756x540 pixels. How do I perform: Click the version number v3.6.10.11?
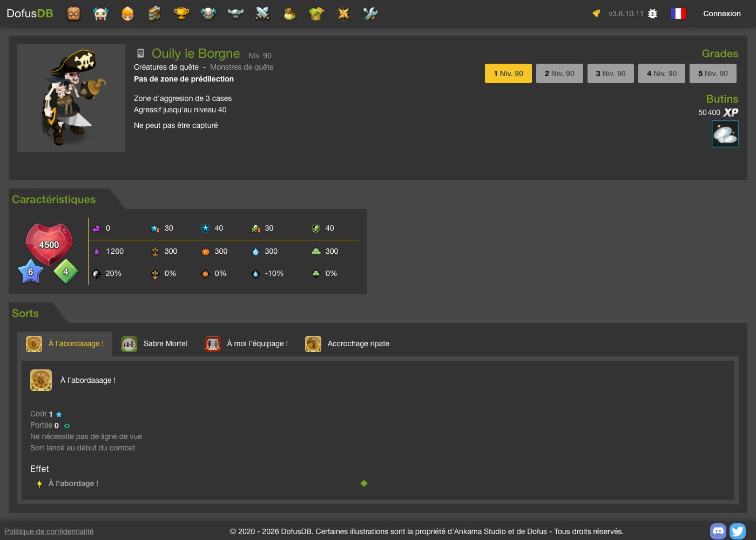point(626,13)
